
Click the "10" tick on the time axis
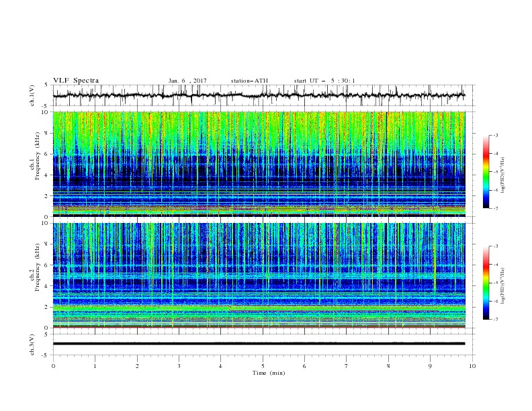pyautogui.click(x=472, y=366)
